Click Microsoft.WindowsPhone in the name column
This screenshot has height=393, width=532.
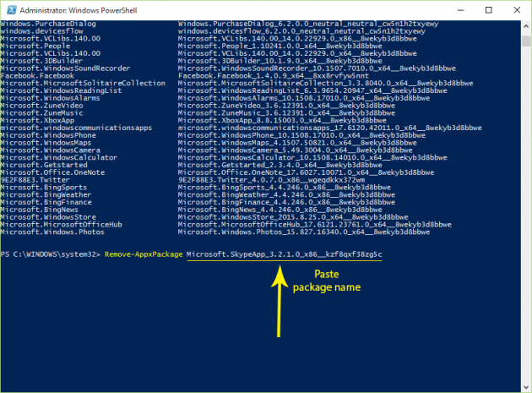pyautogui.click(x=48, y=135)
